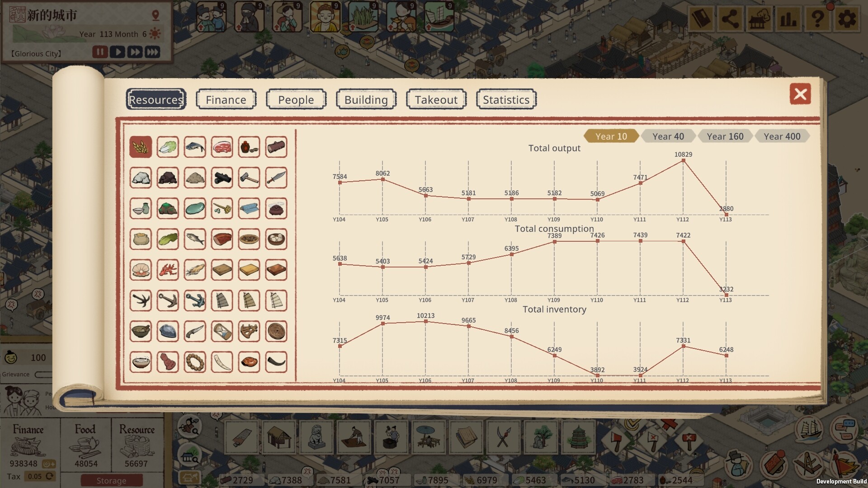
Task: Click the share icon in top-right toolbar
Action: (x=730, y=19)
